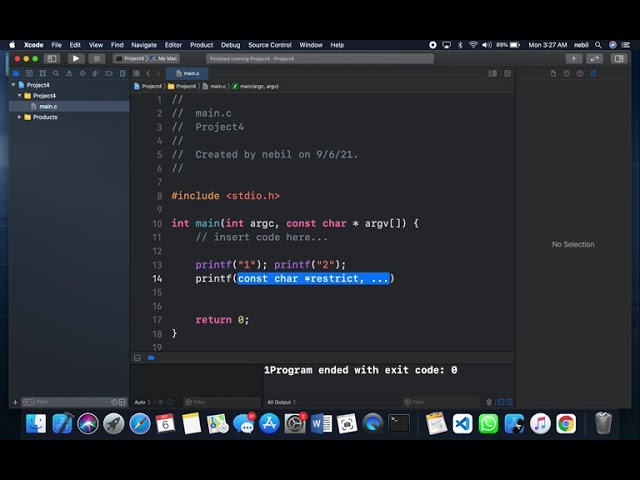Toggle breakpoints activation blue icon
Image resolution: width=640 pixels, height=480 pixels.
tap(151, 358)
